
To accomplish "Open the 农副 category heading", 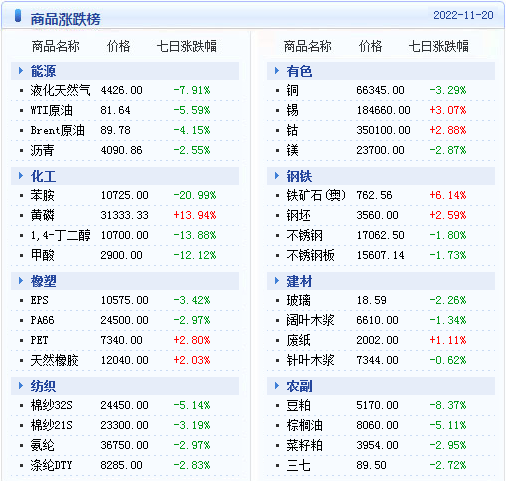I will pos(299,386).
